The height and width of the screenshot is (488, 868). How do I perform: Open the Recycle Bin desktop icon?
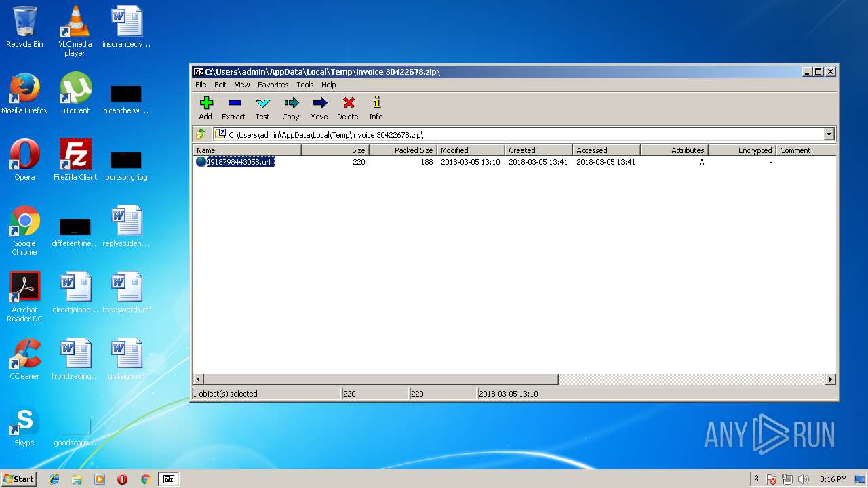[24, 27]
